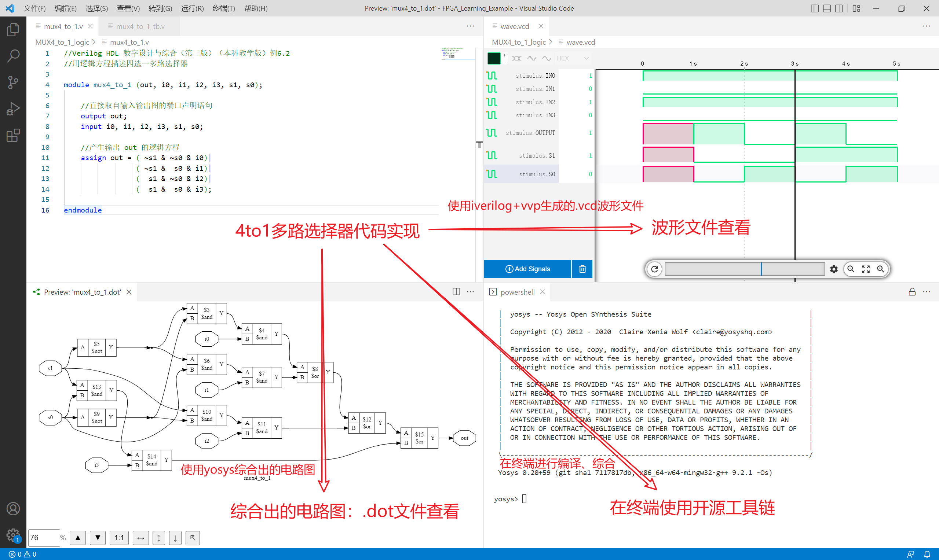Select smooth analog sine render style
Image resolution: width=939 pixels, height=560 pixels.
(546, 58)
